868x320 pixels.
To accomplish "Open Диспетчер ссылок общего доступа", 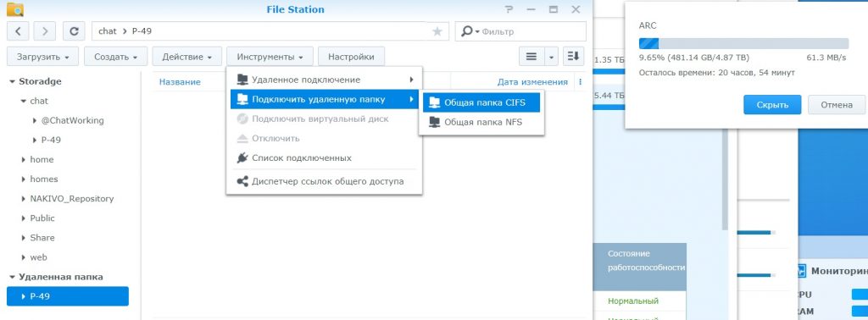I will click(x=324, y=181).
